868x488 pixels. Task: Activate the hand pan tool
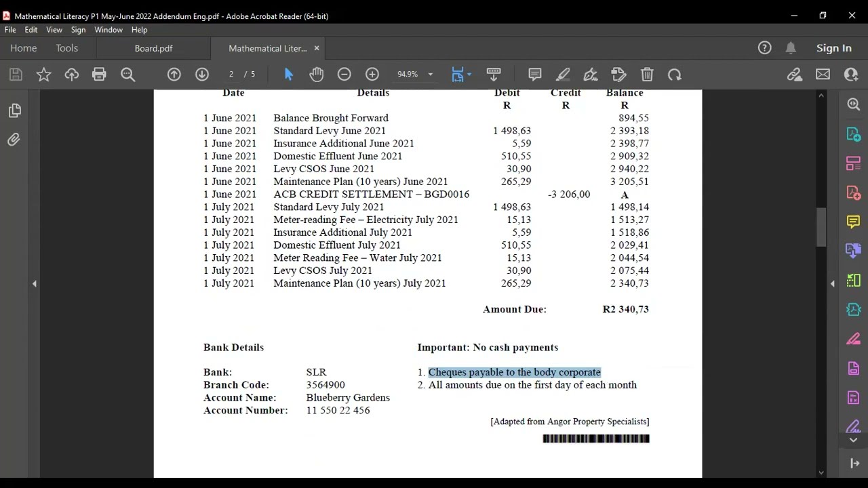[x=316, y=75]
